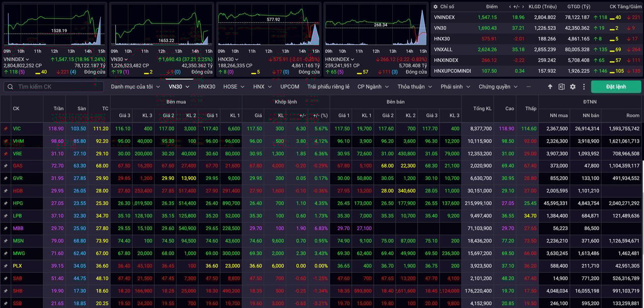Open the horizontal ellipsis more-tabs menu
This screenshot has height=308, width=644.
pos(528,87)
